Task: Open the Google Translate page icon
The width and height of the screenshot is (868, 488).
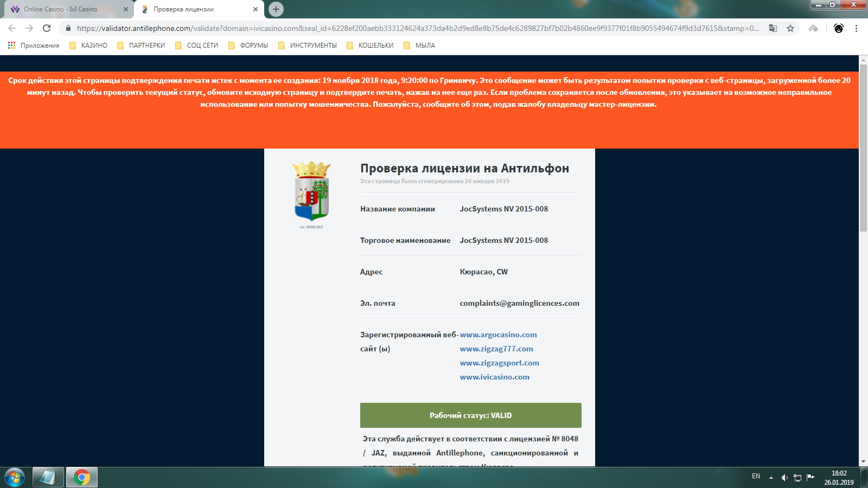Action: (x=773, y=28)
